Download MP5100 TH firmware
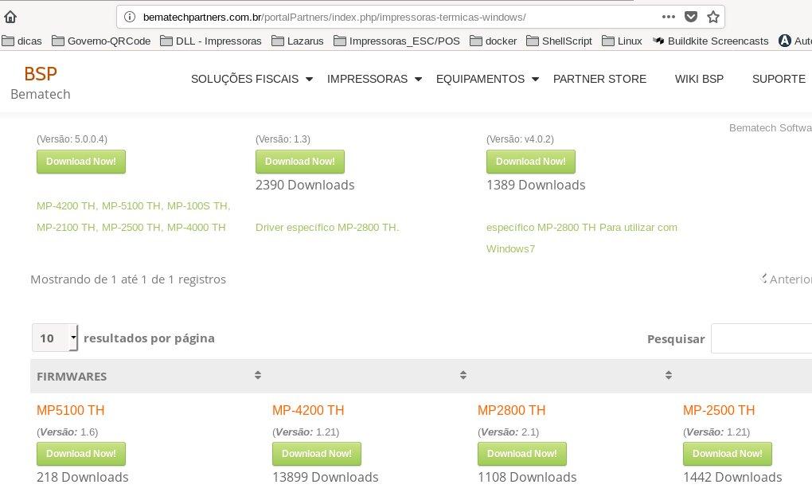This screenshot has height=504, width=812. point(80,454)
